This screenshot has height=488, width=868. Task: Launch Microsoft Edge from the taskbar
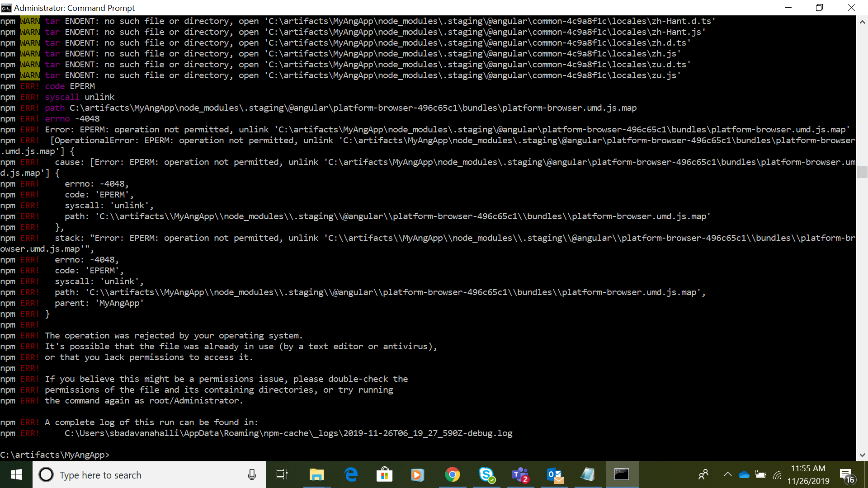click(x=351, y=475)
